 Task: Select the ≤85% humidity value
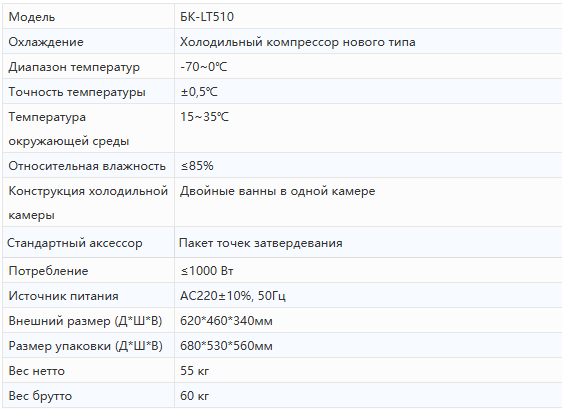point(197,166)
